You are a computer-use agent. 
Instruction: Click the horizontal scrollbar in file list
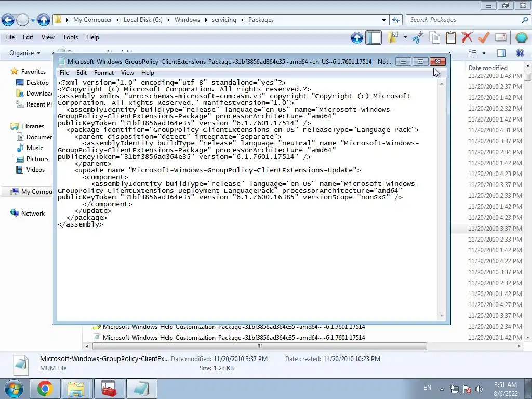260,347
